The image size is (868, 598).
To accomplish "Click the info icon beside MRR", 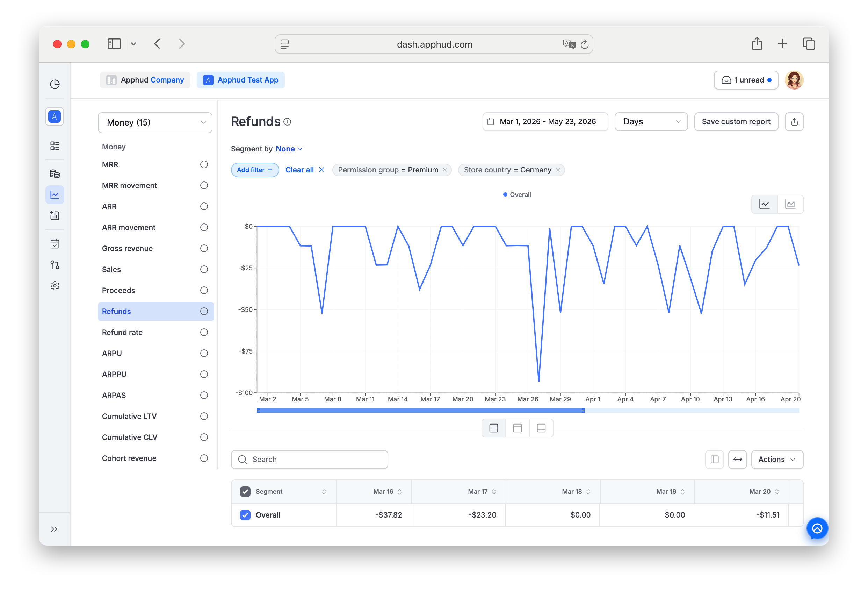I will coord(204,164).
